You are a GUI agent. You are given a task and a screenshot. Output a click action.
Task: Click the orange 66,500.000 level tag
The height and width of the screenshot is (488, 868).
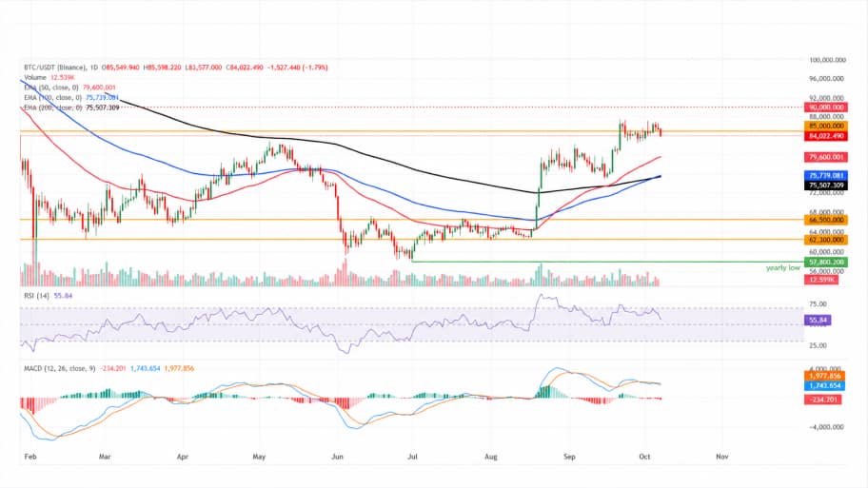826,220
